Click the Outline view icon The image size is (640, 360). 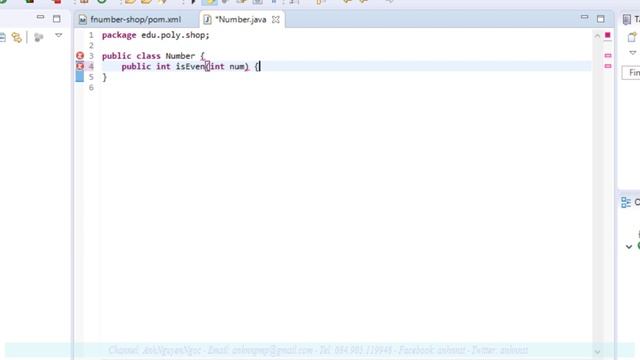(626, 202)
